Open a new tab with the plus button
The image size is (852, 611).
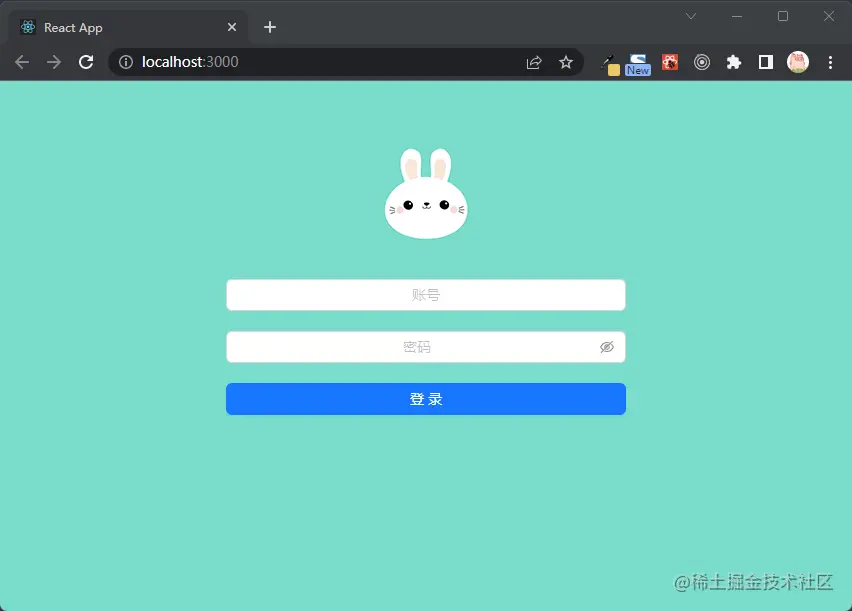tap(269, 27)
